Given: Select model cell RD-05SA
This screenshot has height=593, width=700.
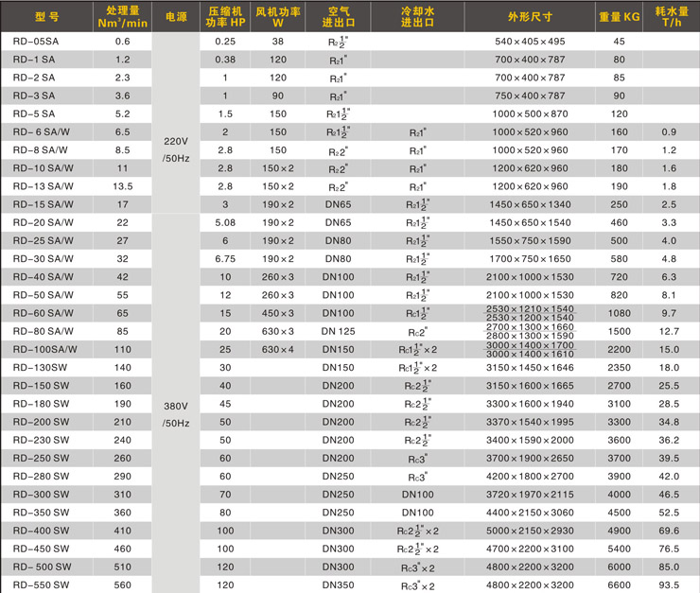Looking at the screenshot, I should [x=36, y=42].
